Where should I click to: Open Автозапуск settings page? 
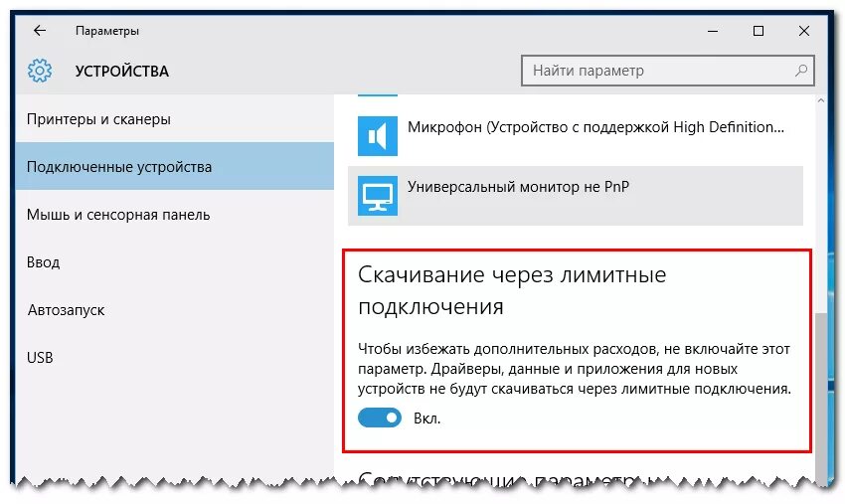coord(175,310)
